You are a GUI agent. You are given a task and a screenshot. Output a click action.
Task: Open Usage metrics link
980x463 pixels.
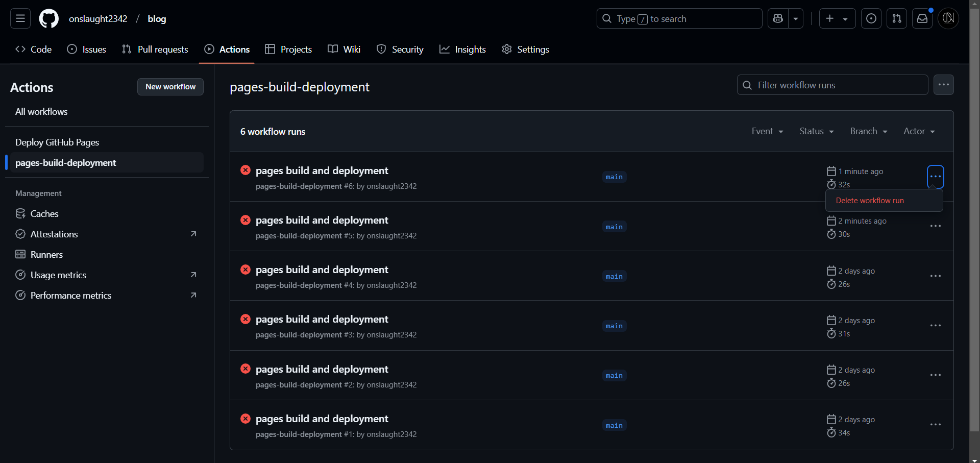point(107,275)
